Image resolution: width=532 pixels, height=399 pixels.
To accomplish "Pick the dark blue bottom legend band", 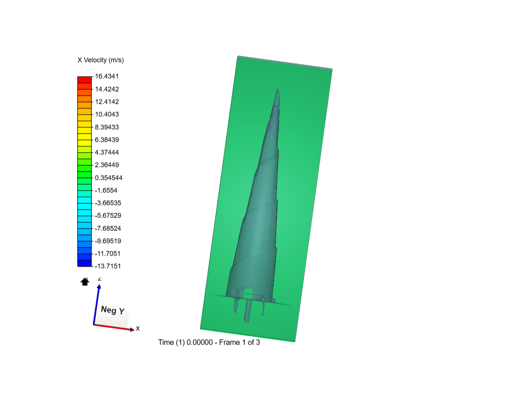I will 85,263.
